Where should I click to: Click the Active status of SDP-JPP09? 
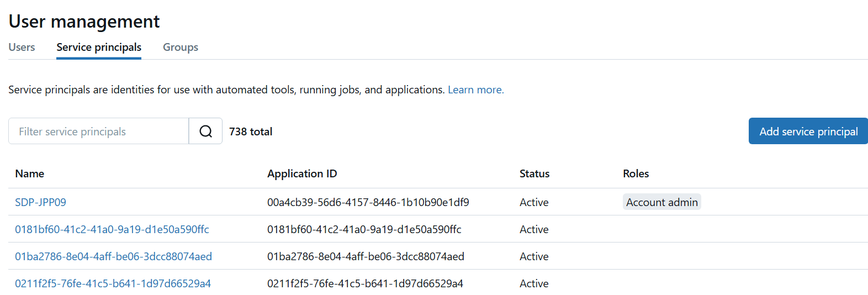tap(533, 202)
